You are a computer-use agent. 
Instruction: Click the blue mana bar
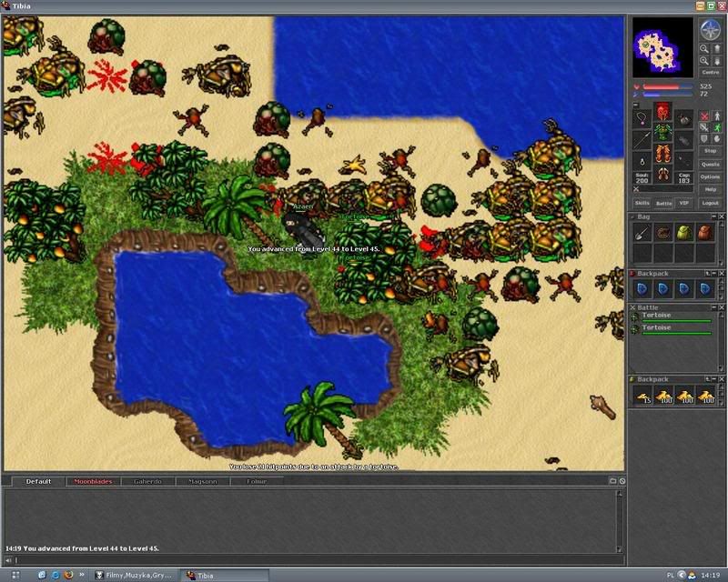click(667, 95)
